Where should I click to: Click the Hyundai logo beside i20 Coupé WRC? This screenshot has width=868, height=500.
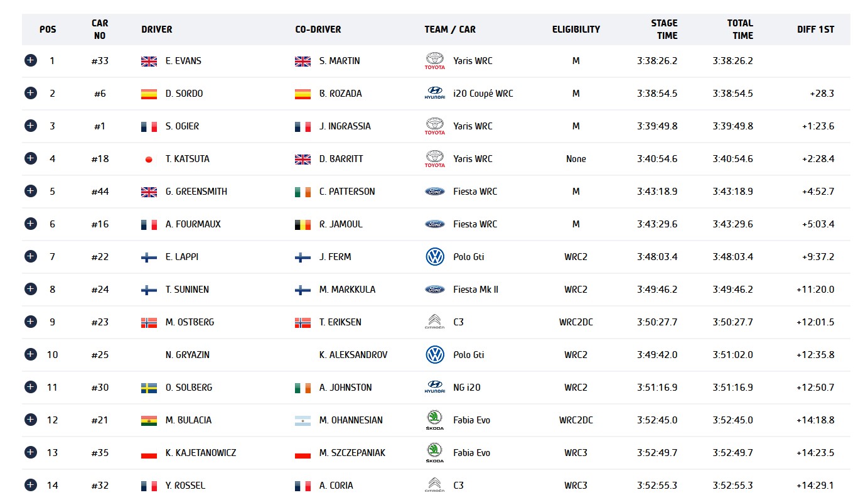coord(434,93)
